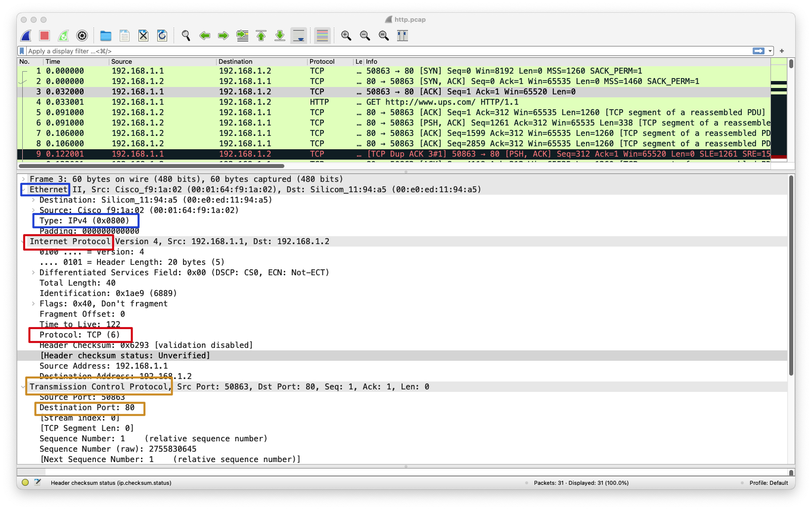Stop the running capture
This screenshot has height=510, width=812.
(x=45, y=35)
